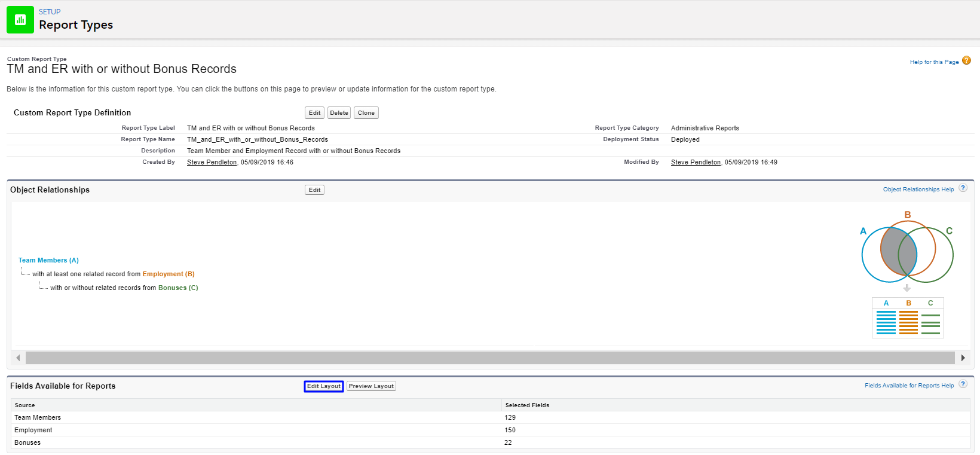Open Preview Layout for report fields

371,386
